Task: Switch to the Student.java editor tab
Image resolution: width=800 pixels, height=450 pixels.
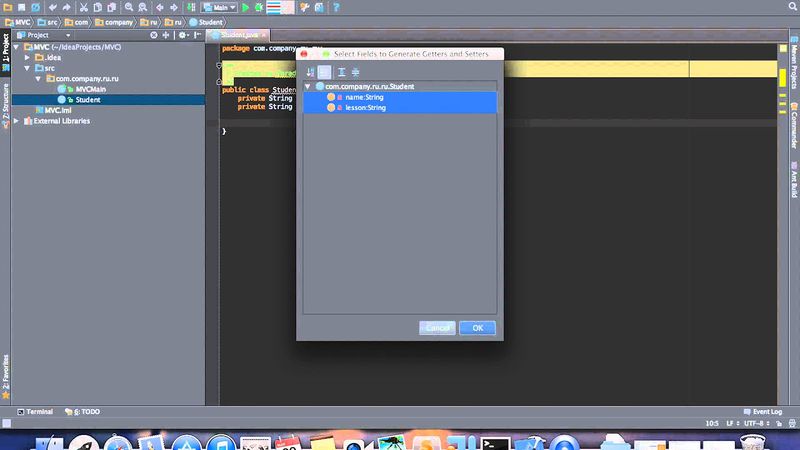Action: (x=236, y=35)
